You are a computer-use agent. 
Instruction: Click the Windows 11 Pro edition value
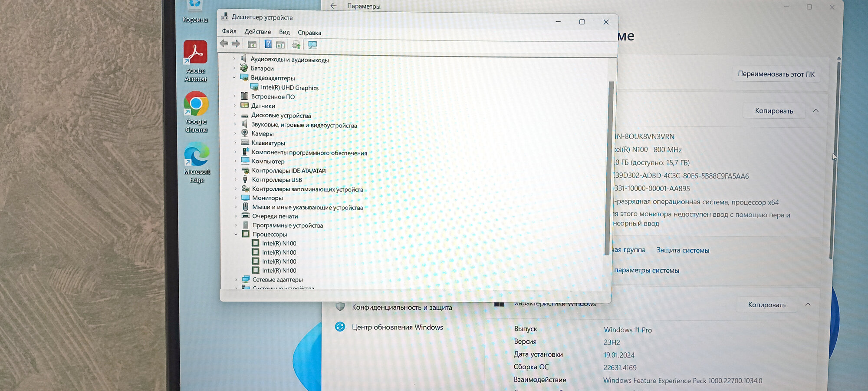[628, 330]
